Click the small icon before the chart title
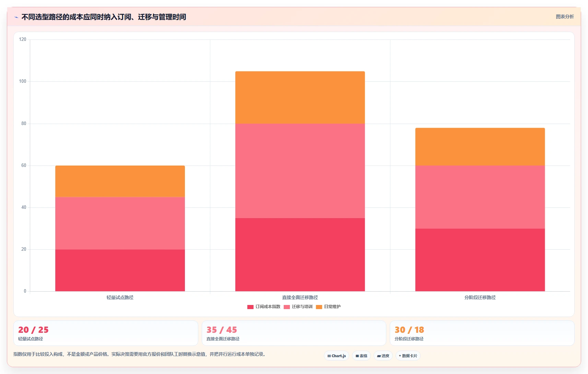 coord(16,17)
